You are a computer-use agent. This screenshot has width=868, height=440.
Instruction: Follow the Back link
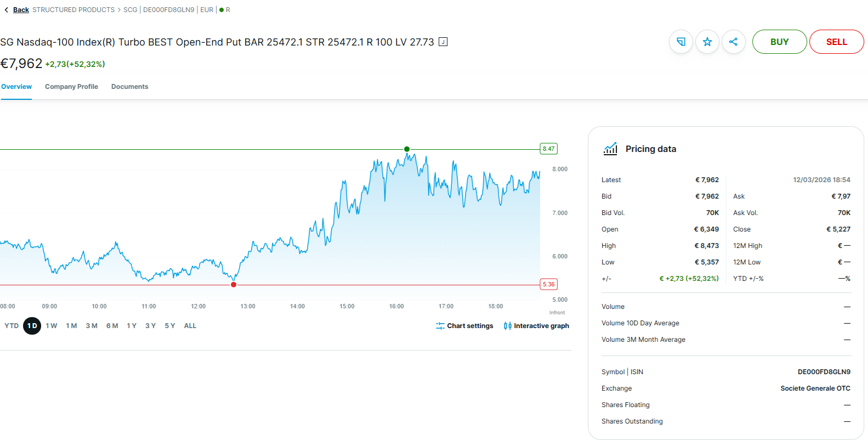(x=21, y=10)
